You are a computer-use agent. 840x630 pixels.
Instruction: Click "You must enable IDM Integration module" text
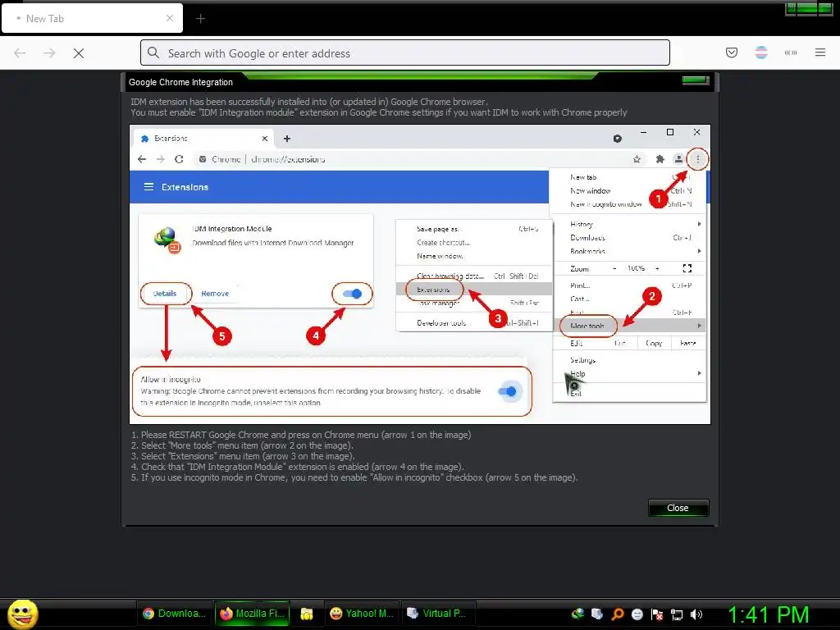click(x=379, y=112)
